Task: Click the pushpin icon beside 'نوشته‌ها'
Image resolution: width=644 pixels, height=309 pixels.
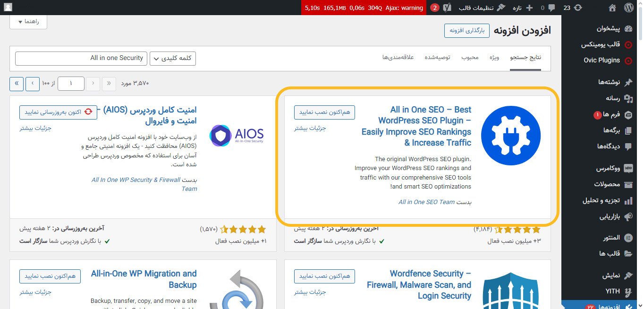Action: point(628,83)
